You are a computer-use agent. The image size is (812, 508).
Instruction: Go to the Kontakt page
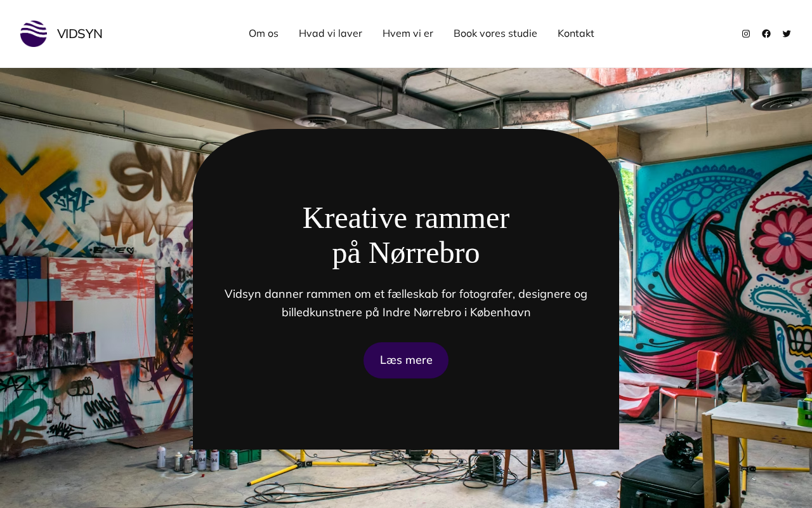click(x=576, y=34)
